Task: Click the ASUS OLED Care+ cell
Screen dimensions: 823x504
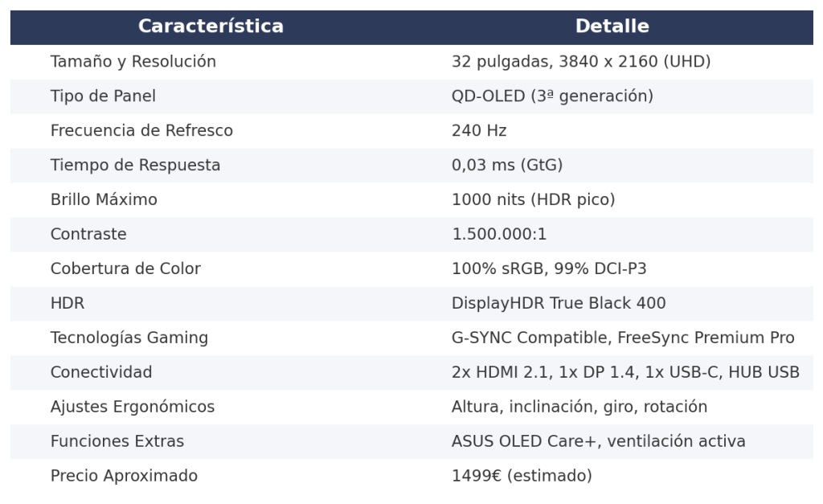Action: click(x=598, y=441)
